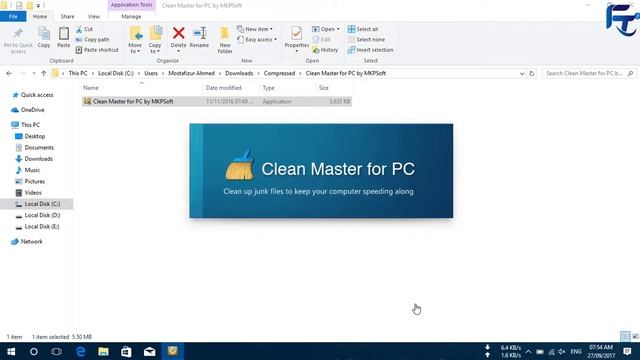
Task: Click Invert selection in ribbon
Action: (x=371, y=50)
